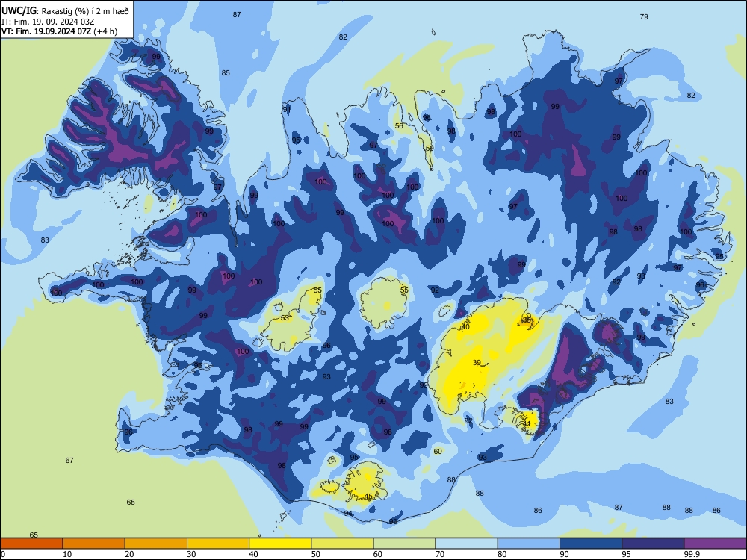Click the title text 'Rakastig (%) í 2 m hæð'

point(85,11)
